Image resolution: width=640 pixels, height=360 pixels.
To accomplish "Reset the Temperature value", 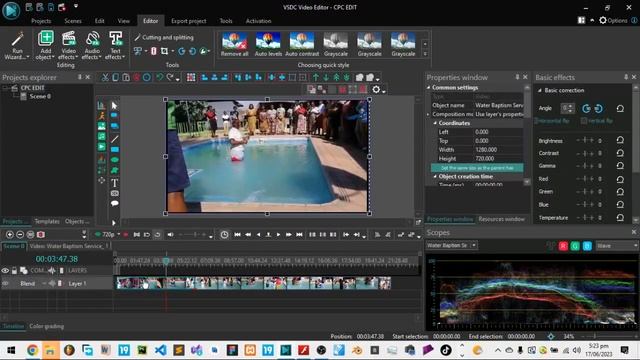I will pyautogui.click(x=620, y=218).
